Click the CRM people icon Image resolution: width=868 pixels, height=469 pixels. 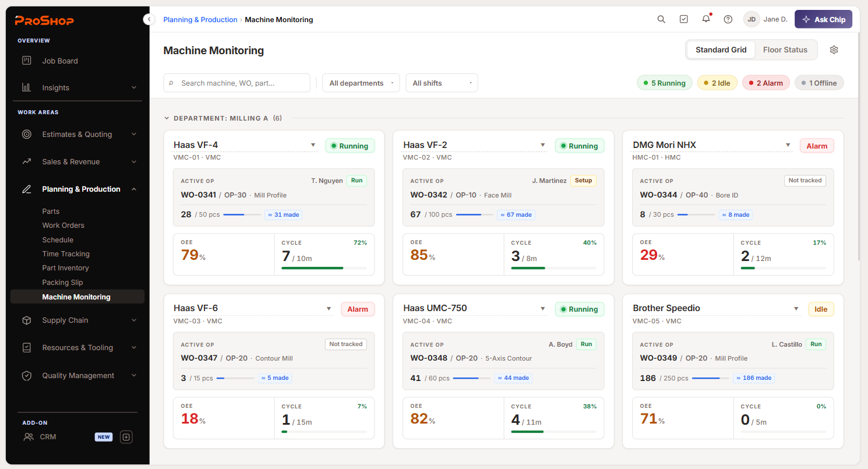click(28, 436)
